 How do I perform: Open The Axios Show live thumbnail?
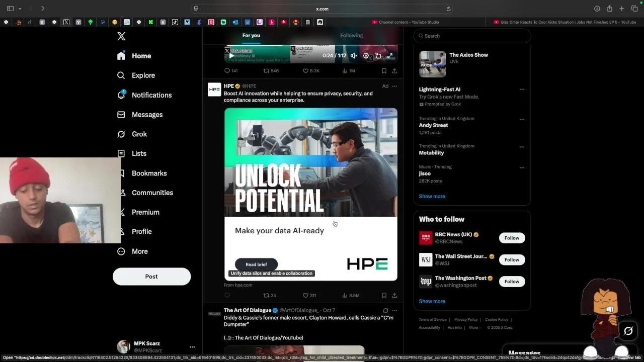432,64
